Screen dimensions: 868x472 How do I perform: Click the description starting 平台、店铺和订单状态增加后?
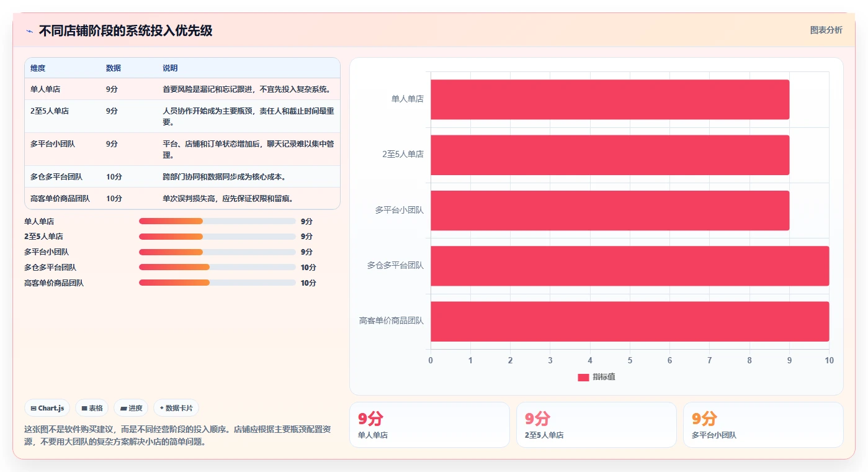click(249, 149)
